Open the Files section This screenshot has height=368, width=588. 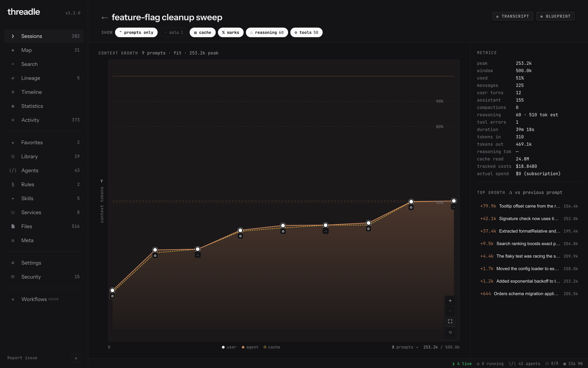(x=44, y=226)
